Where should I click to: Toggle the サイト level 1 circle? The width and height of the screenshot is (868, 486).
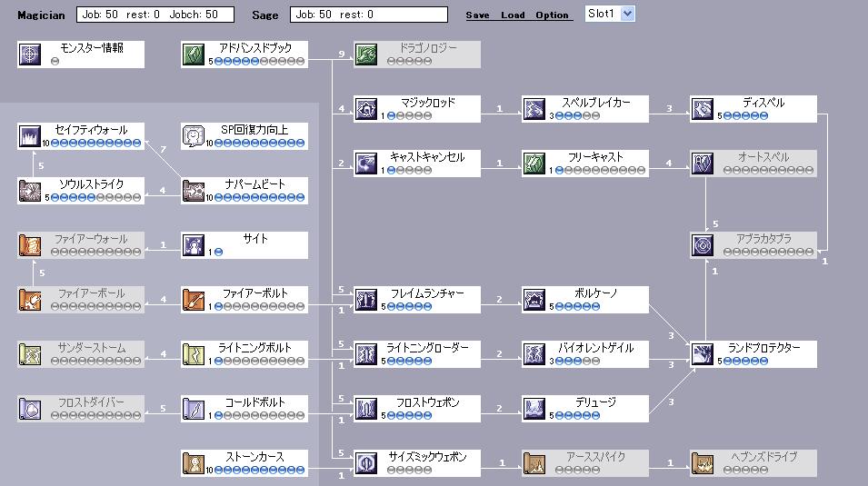tap(219, 252)
